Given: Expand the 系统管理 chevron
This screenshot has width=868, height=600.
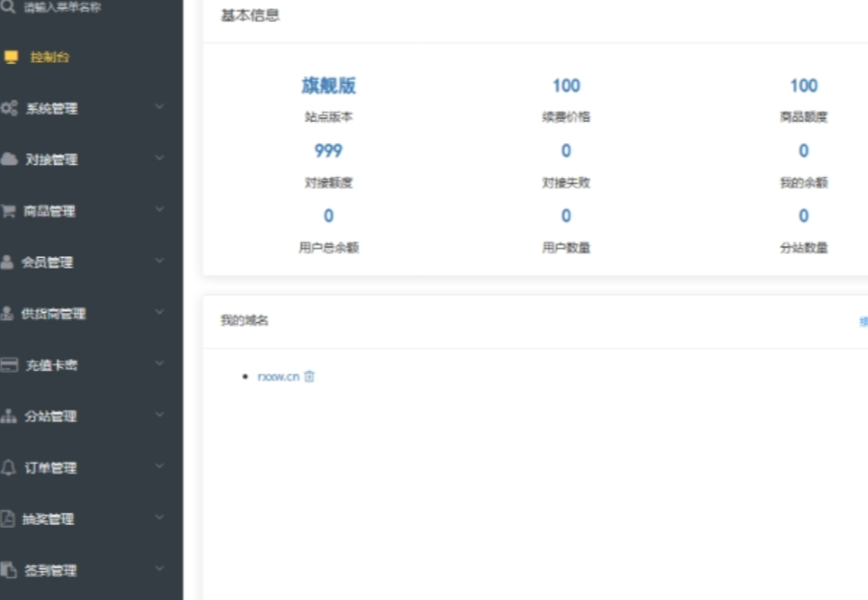Looking at the screenshot, I should pos(159,106).
